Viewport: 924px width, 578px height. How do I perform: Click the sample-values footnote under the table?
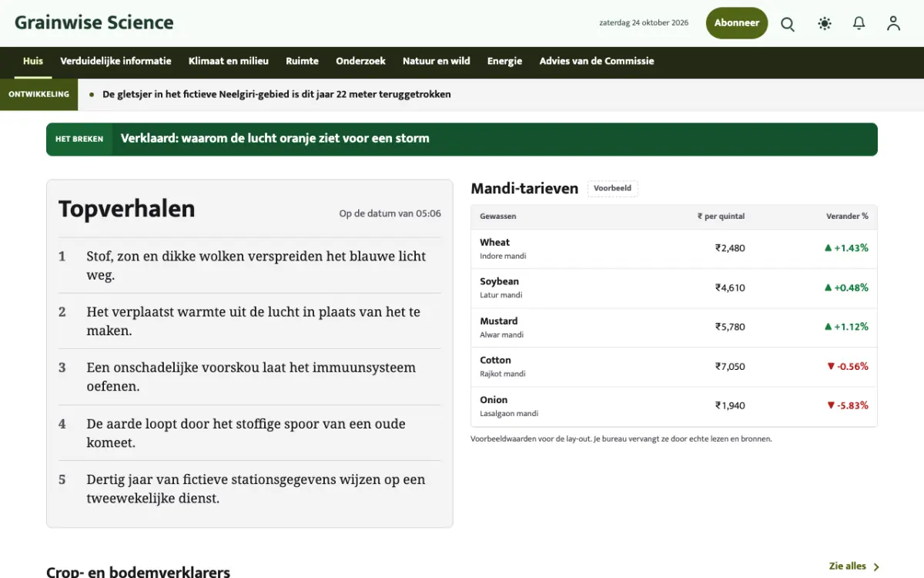coord(621,439)
